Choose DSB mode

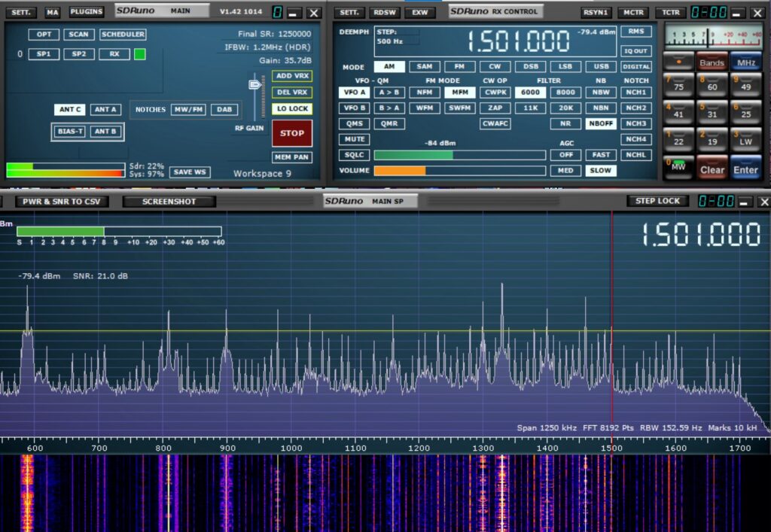tap(530, 66)
